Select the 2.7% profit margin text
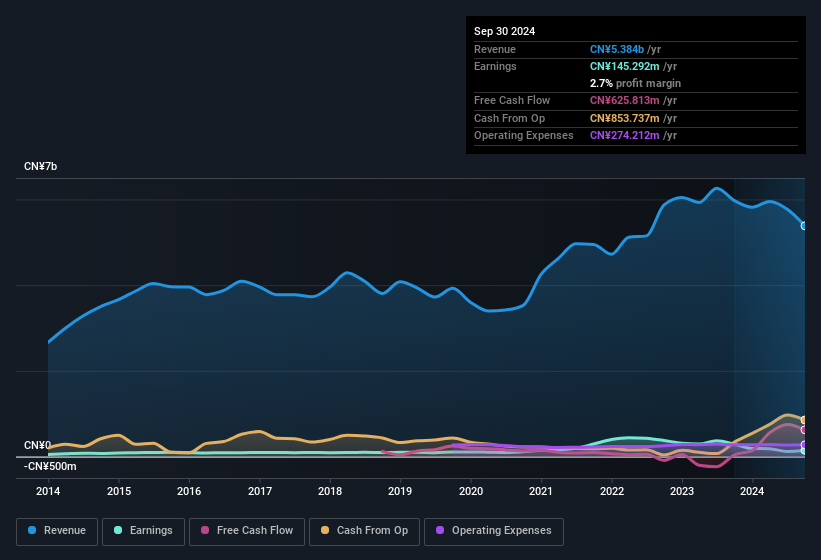 [x=635, y=83]
